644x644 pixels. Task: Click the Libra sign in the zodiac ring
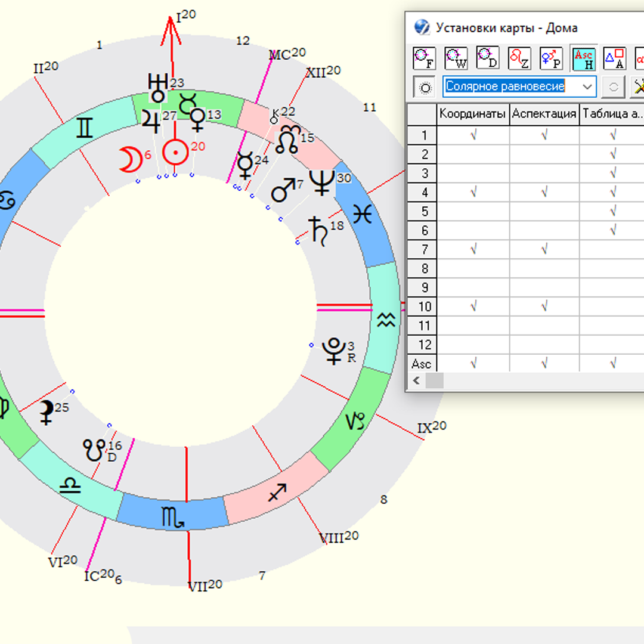70,486
